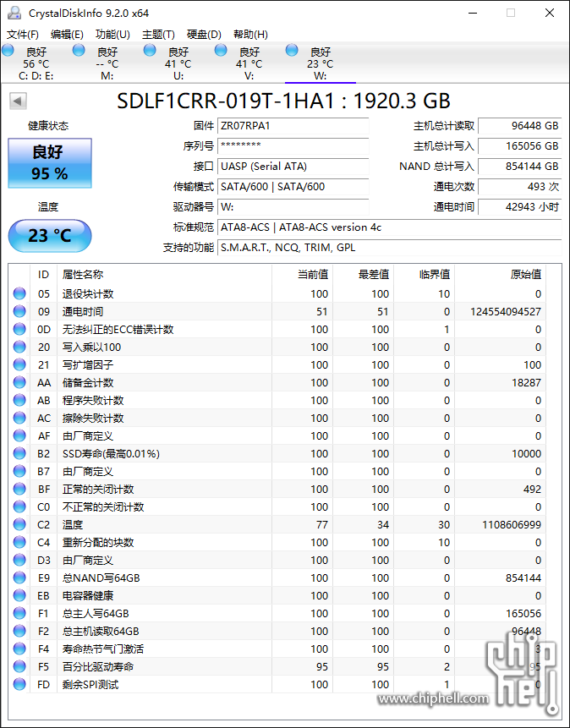
Task: Click raw value 124554094527
Action: (x=506, y=311)
